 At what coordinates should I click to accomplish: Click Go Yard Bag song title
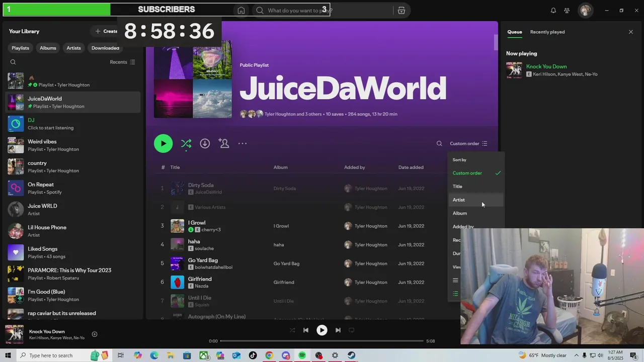203,260
